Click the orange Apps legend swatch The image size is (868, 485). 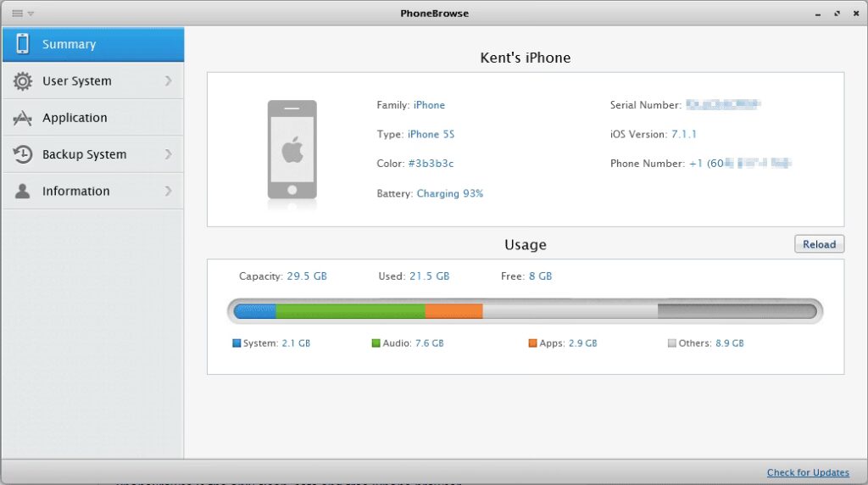pyautogui.click(x=532, y=343)
